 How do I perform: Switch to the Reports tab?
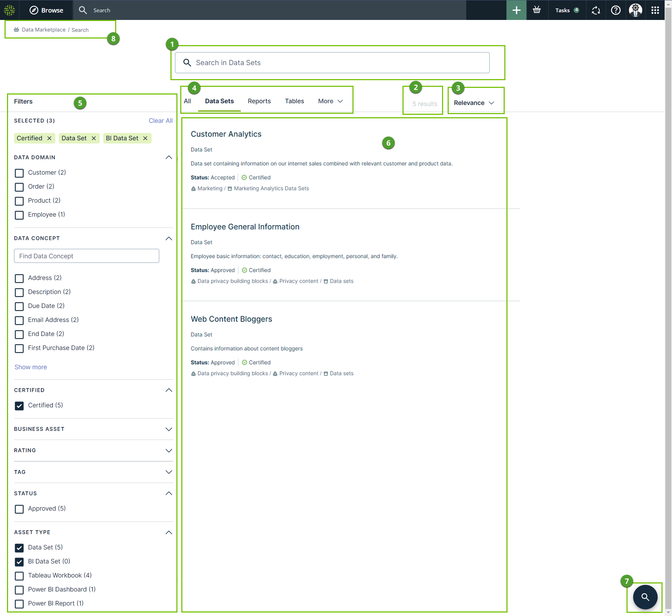tap(259, 101)
